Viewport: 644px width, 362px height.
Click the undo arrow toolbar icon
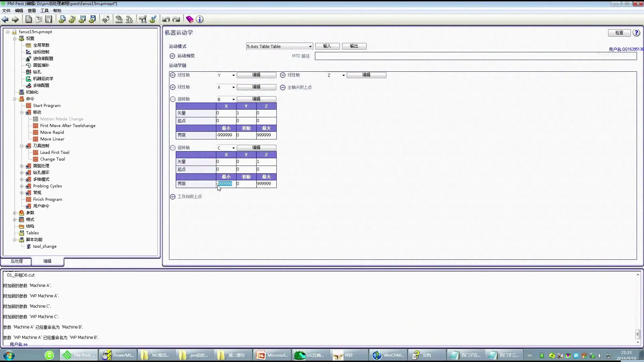166,19
